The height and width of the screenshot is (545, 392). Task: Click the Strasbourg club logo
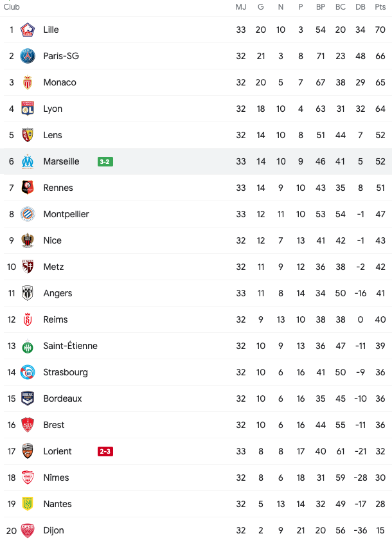(28, 372)
